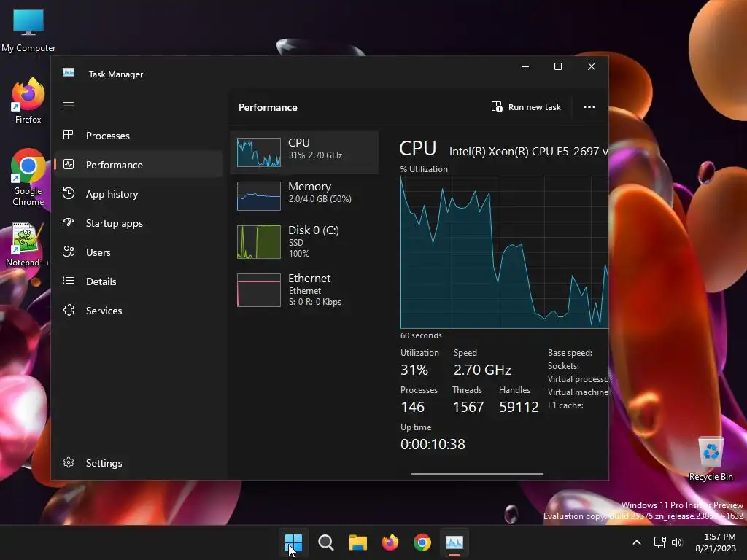This screenshot has width=747, height=560.
Task: Open taskbar Search magnifier
Action: pos(326,542)
